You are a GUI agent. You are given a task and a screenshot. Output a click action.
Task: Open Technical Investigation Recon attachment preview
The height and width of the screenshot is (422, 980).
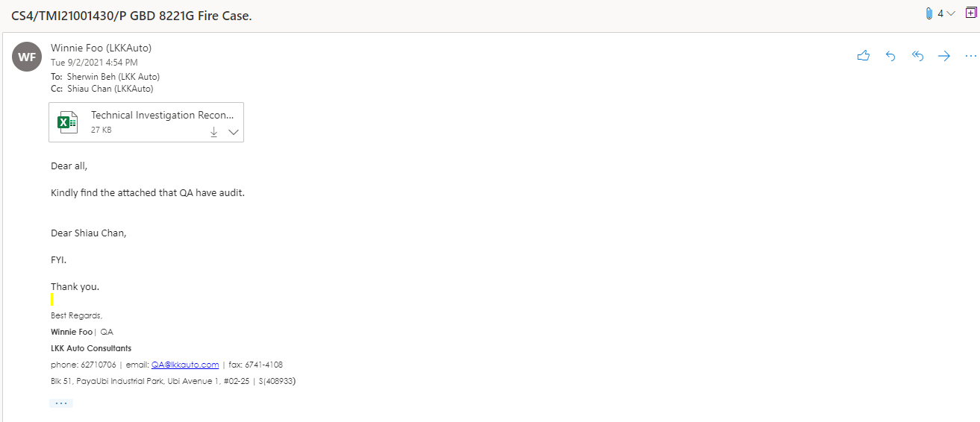(162, 116)
